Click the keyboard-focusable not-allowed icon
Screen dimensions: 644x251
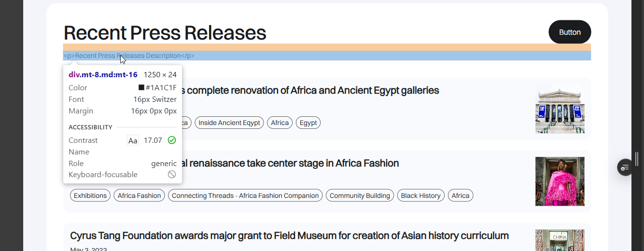pos(172,174)
